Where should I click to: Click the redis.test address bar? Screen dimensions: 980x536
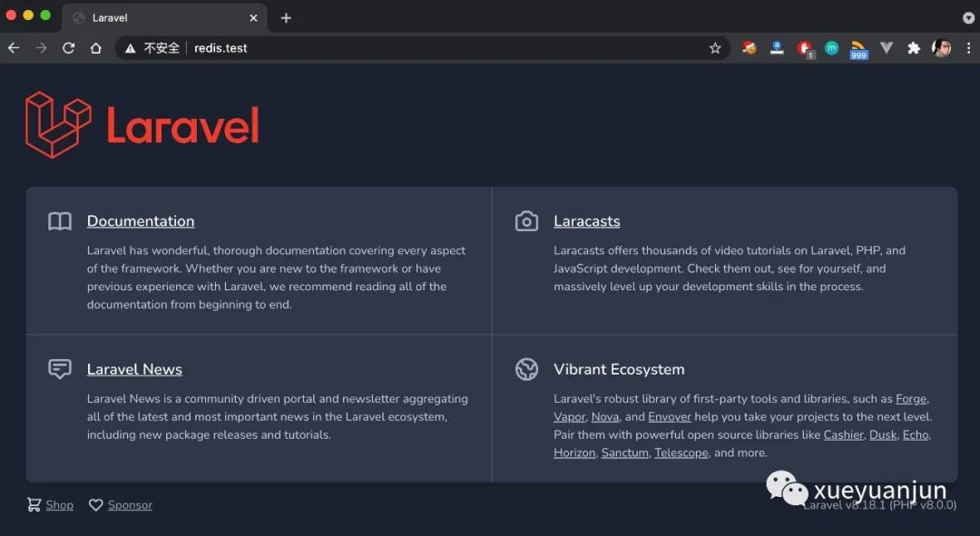(x=423, y=48)
